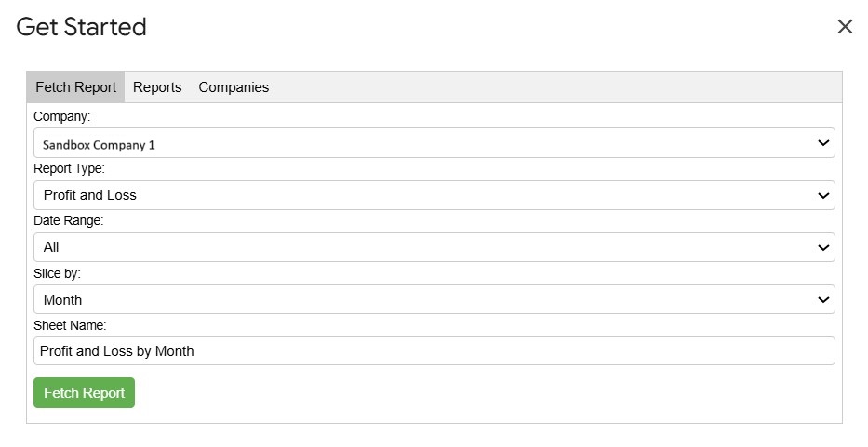Expand the Slice by Month dropdown
This screenshot has height=447, width=868.
[434, 299]
